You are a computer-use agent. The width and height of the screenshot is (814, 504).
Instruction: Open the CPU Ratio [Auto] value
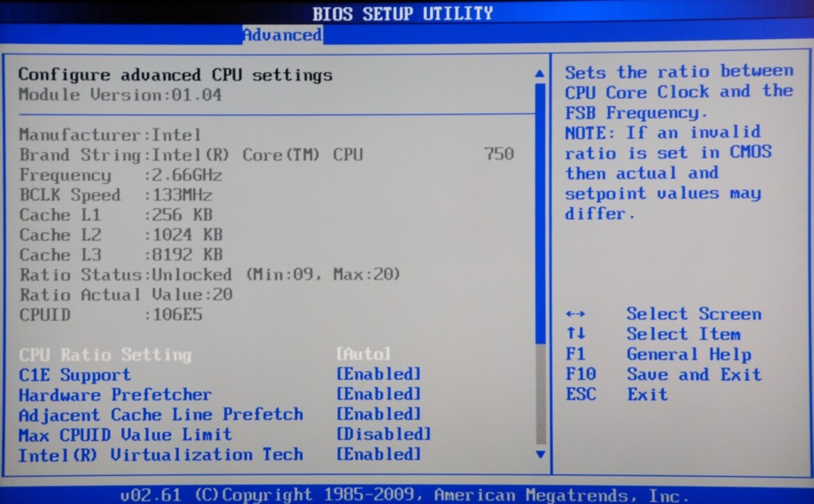tap(363, 354)
